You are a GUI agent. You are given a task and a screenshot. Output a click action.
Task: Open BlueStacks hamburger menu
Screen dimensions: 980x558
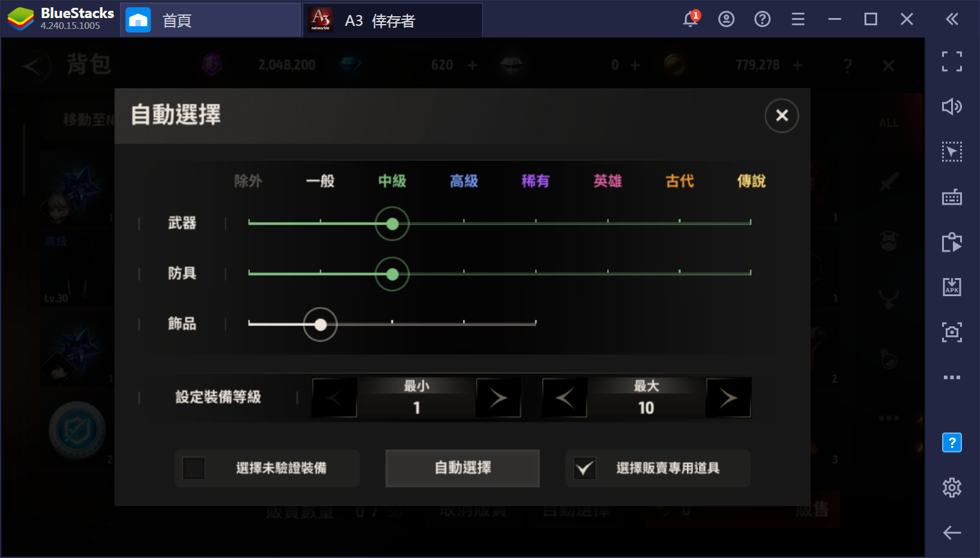[x=798, y=19]
